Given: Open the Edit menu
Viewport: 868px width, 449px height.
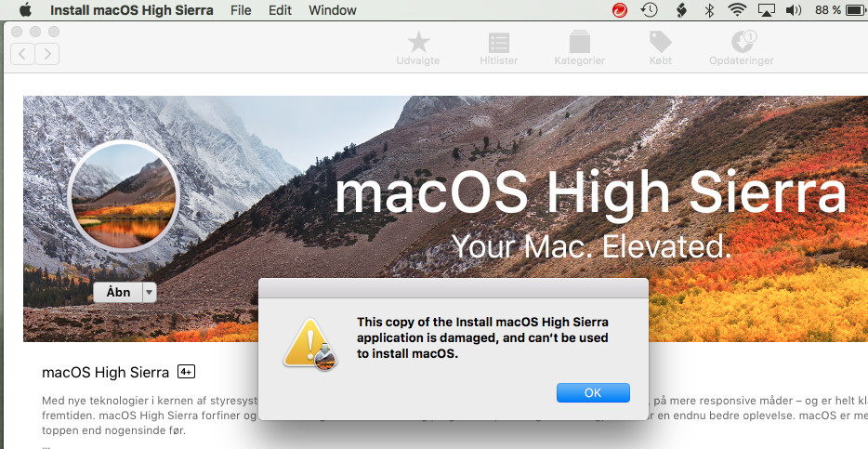Looking at the screenshot, I should tap(280, 10).
